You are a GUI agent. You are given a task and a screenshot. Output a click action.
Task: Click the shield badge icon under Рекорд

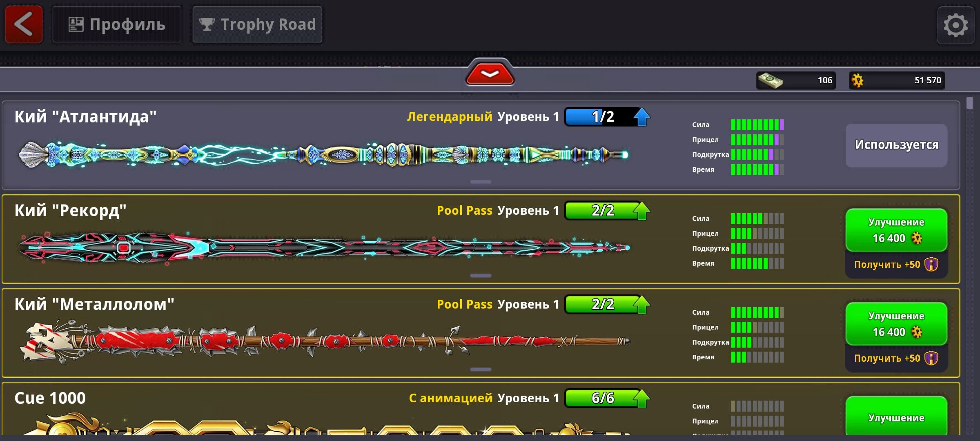[x=931, y=264]
